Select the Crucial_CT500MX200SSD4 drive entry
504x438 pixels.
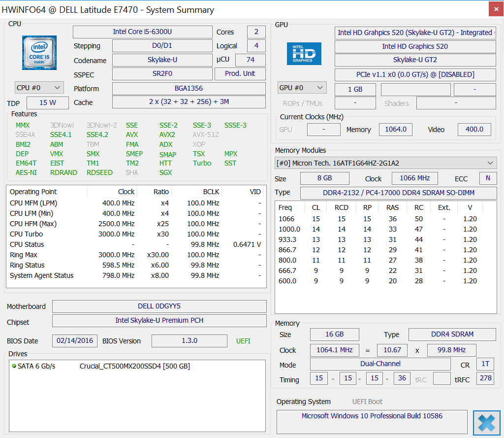pos(135,366)
